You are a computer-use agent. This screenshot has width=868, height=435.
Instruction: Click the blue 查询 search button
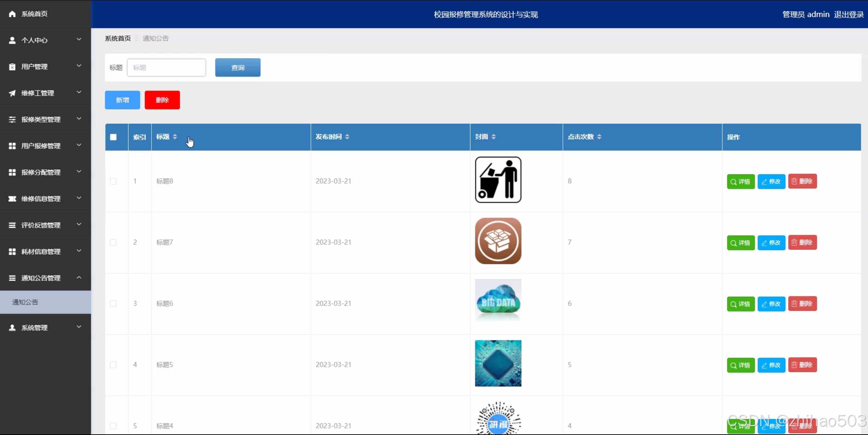click(x=238, y=67)
